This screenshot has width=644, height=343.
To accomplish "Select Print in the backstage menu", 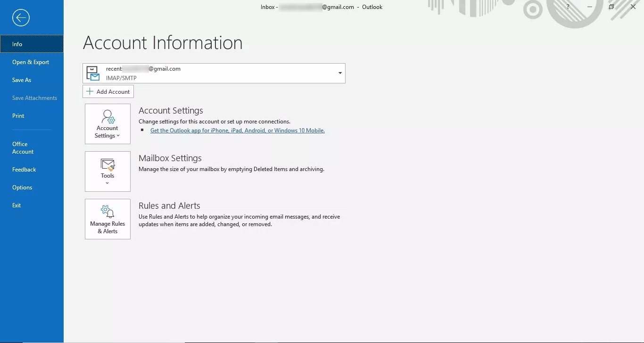I will click(32, 115).
